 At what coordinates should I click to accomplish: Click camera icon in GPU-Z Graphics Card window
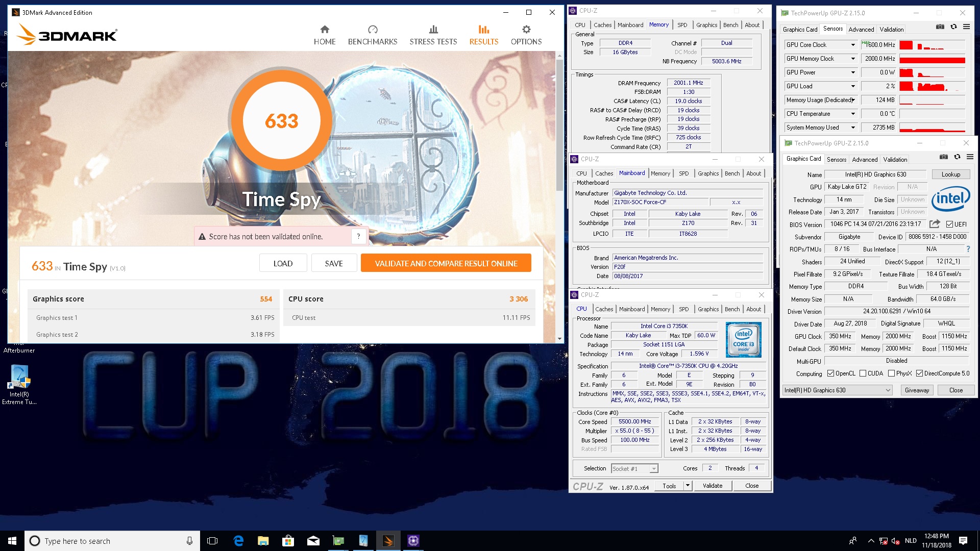point(943,157)
